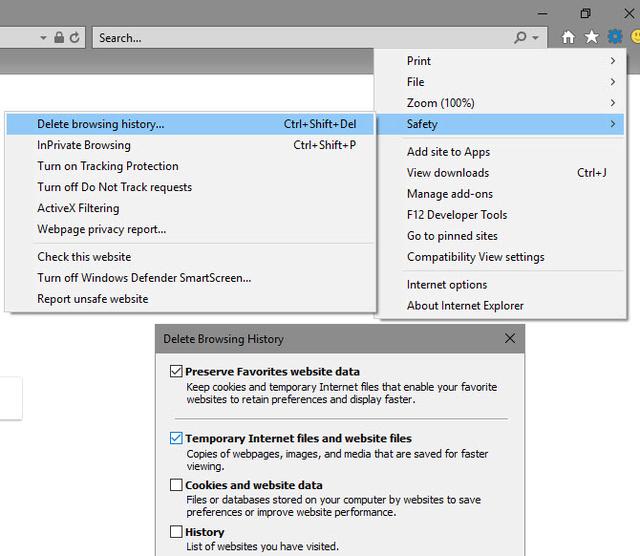
Task: Uncheck Preserve Favorites website data
Action: pyautogui.click(x=176, y=371)
